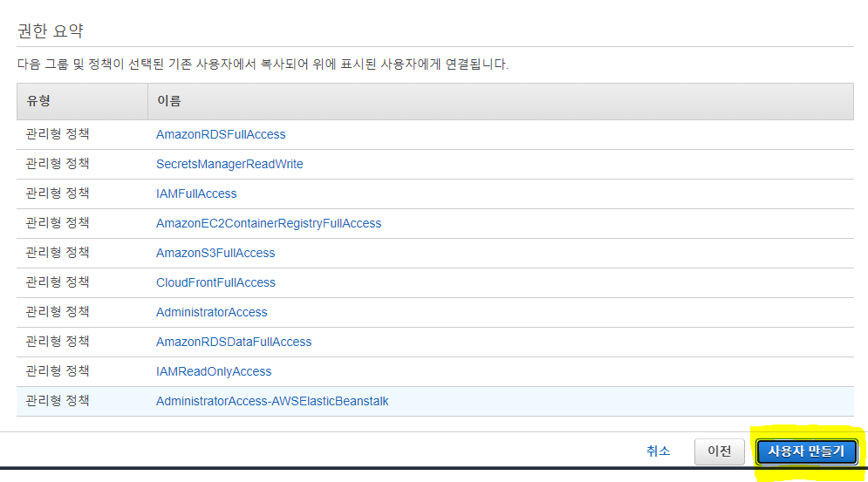Open the SecretsManagerReadWrite policy link
The width and height of the screenshot is (868, 482).
pyautogui.click(x=229, y=165)
